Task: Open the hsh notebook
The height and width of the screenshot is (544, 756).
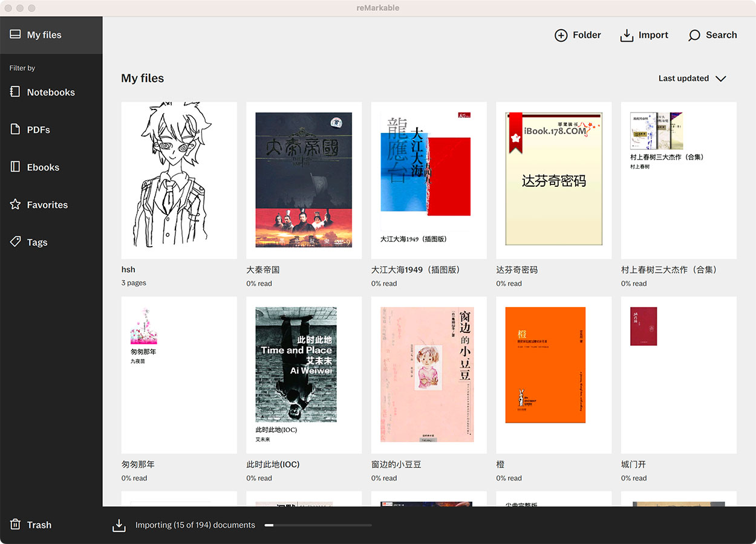Action: 179,180
